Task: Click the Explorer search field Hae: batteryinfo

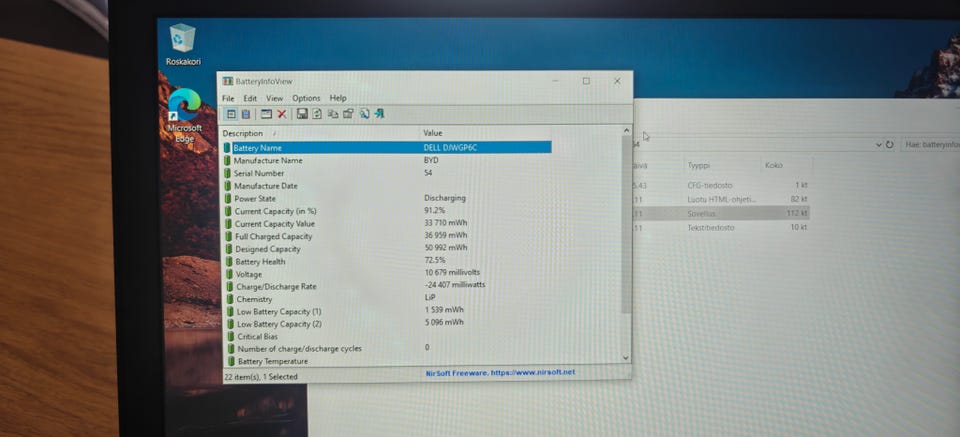Action: point(931,145)
